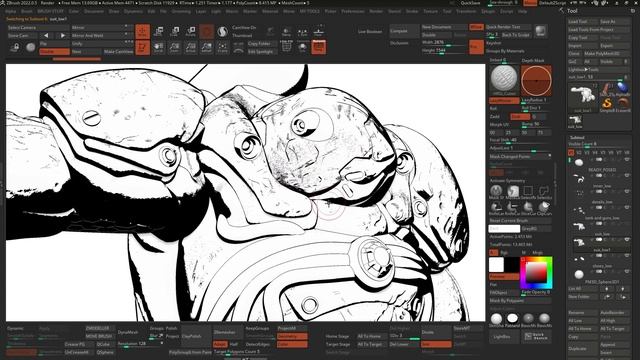The height and width of the screenshot is (360, 640).
Task: Click the Transp transparency icon
Action: tap(287, 32)
